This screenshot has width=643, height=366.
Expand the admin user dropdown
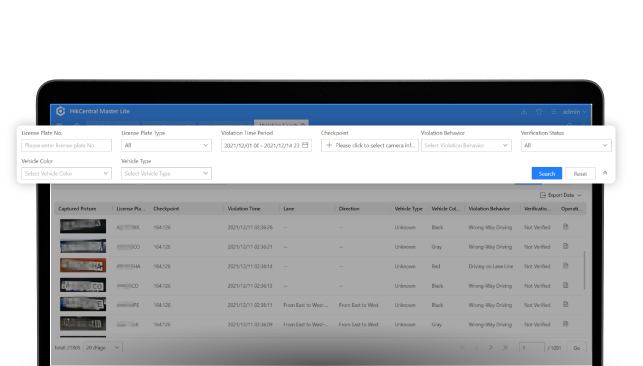coord(574,112)
